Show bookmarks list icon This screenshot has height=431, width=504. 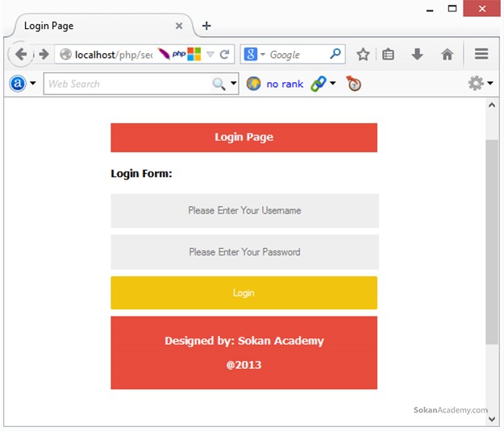(x=388, y=54)
